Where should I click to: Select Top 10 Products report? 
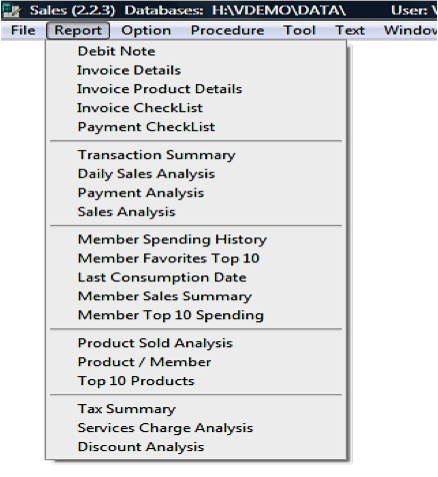pos(196,381)
